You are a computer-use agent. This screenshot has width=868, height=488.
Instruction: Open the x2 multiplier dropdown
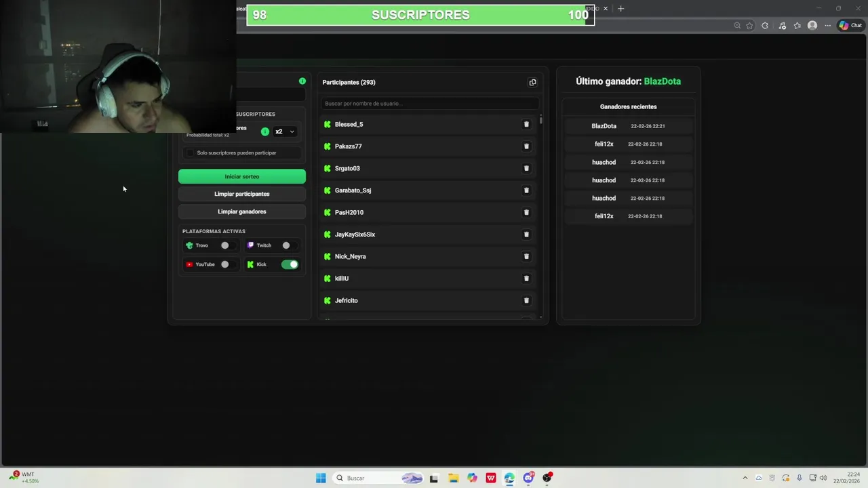(285, 131)
